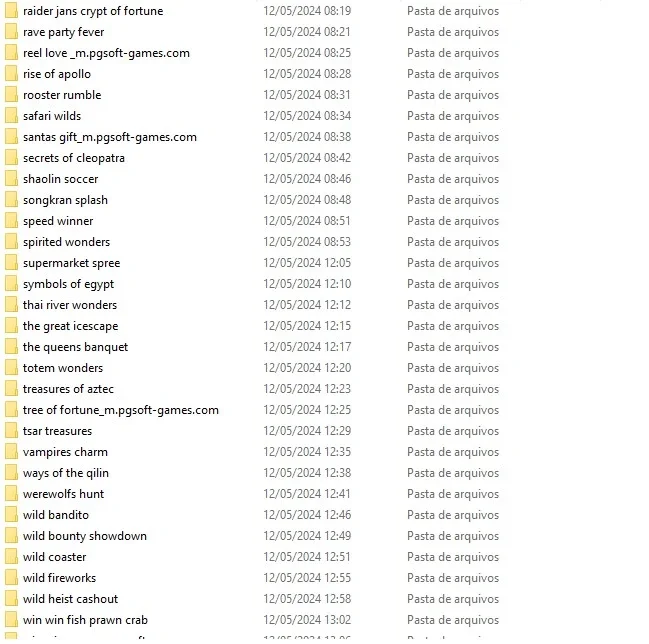
Task: Select the santas gift_m.pgsoft-games.com folder icon
Action: point(11,137)
